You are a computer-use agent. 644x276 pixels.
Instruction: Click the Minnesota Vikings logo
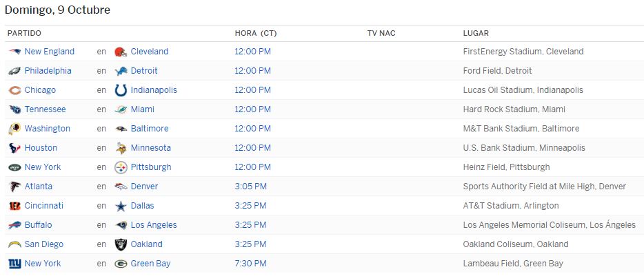(x=121, y=148)
